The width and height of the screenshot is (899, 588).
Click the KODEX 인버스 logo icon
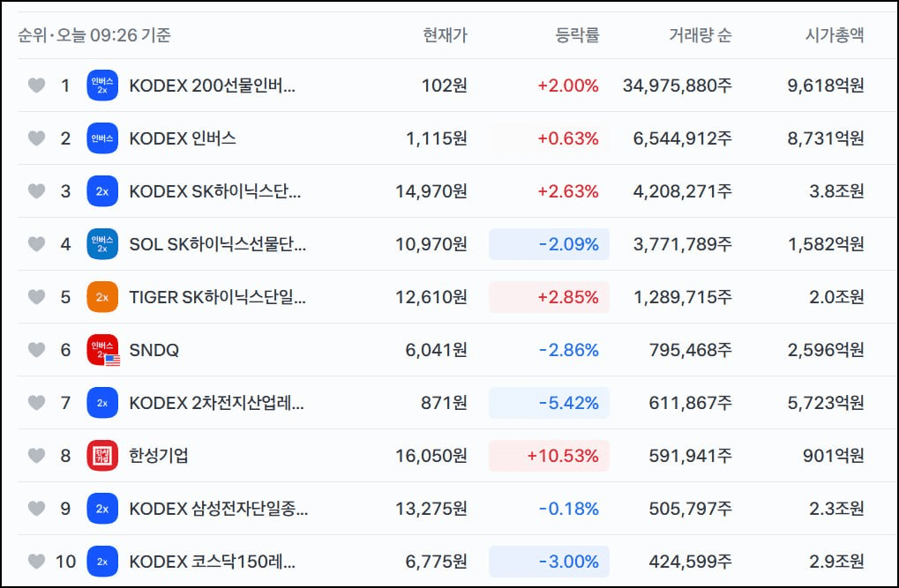[102, 138]
